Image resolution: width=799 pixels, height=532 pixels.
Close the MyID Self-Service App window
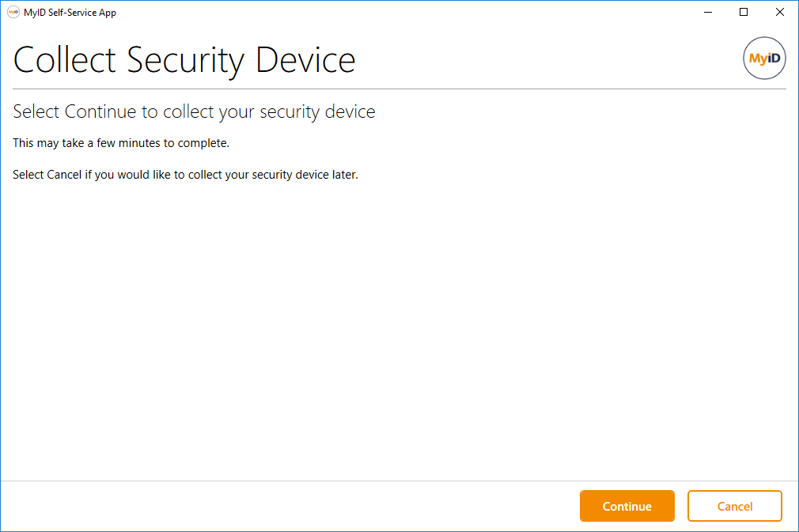[780, 13]
